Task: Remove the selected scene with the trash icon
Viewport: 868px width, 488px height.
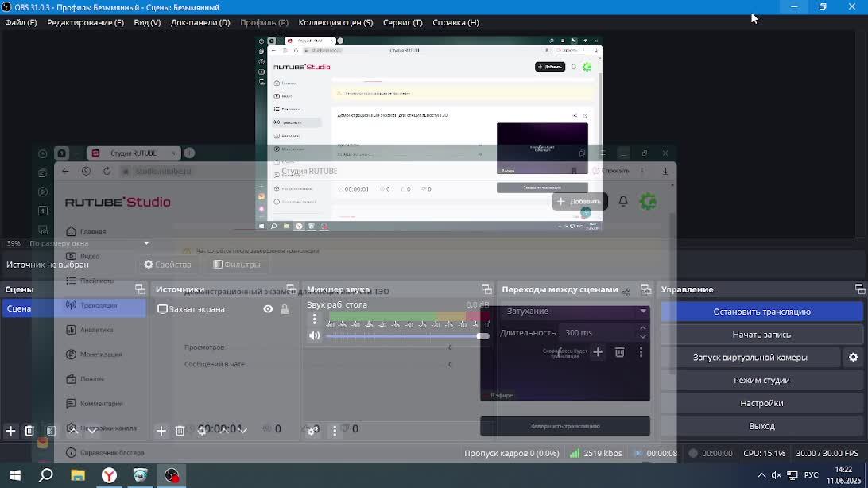Action: tap(29, 431)
